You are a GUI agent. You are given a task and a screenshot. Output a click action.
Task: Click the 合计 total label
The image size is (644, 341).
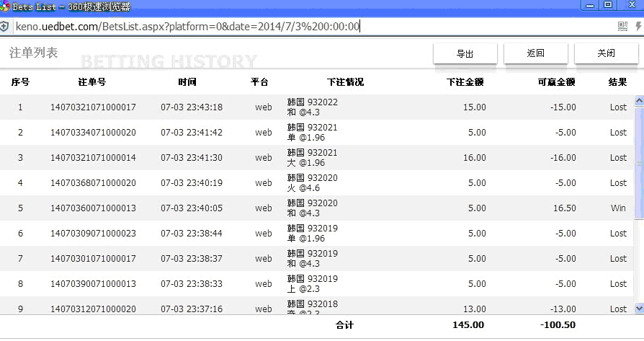click(x=344, y=325)
